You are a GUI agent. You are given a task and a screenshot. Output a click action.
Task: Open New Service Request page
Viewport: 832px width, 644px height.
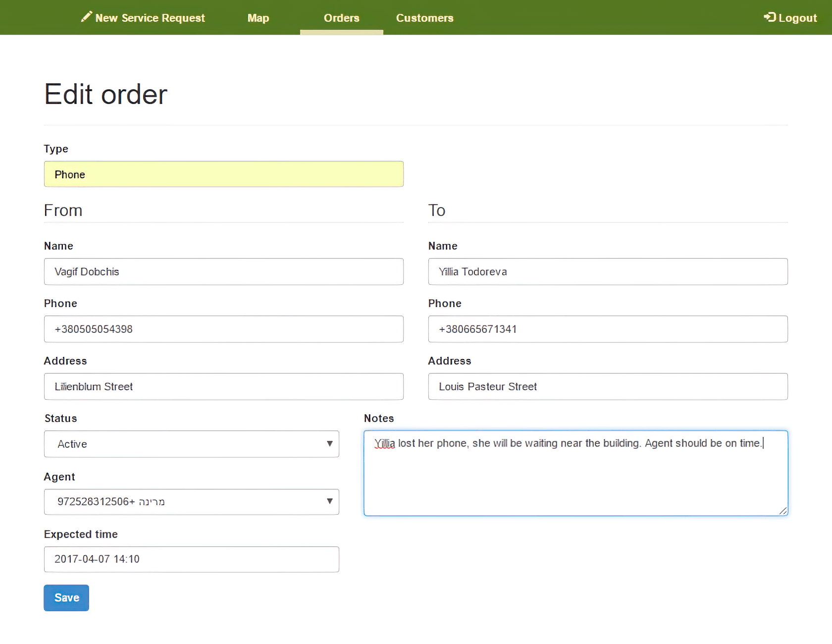pyautogui.click(x=150, y=18)
